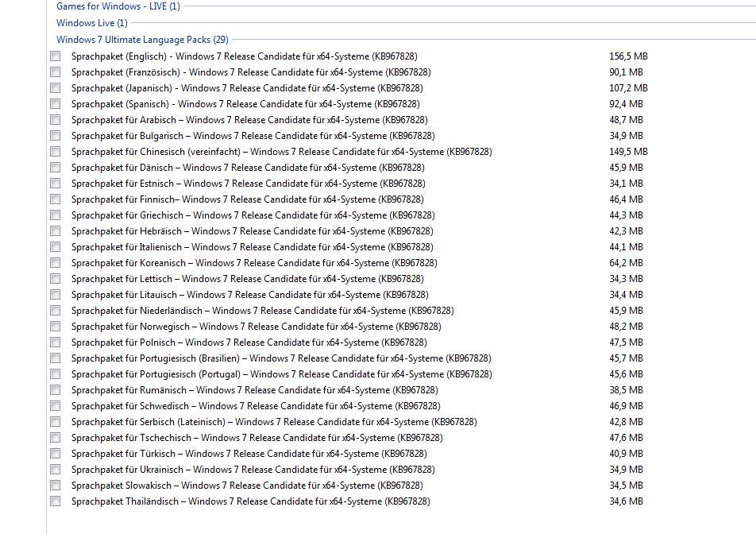Image resolution: width=756 pixels, height=534 pixels.
Task: Click the 149,5 MB size value
Action: point(628,152)
